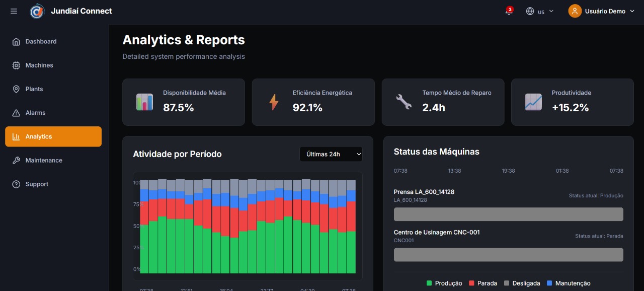Click the bar chart Disponibilidade Média icon
Screen dimensions: 644x291
(x=144, y=102)
